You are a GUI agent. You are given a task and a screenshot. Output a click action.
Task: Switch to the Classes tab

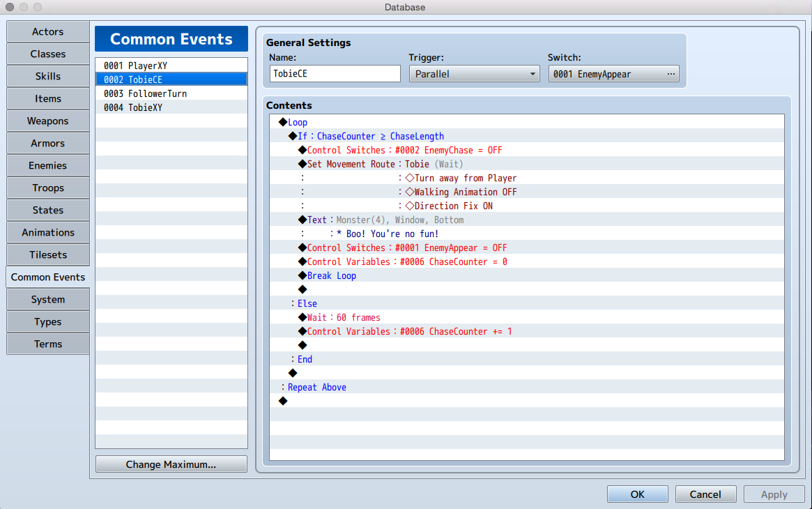coord(47,54)
